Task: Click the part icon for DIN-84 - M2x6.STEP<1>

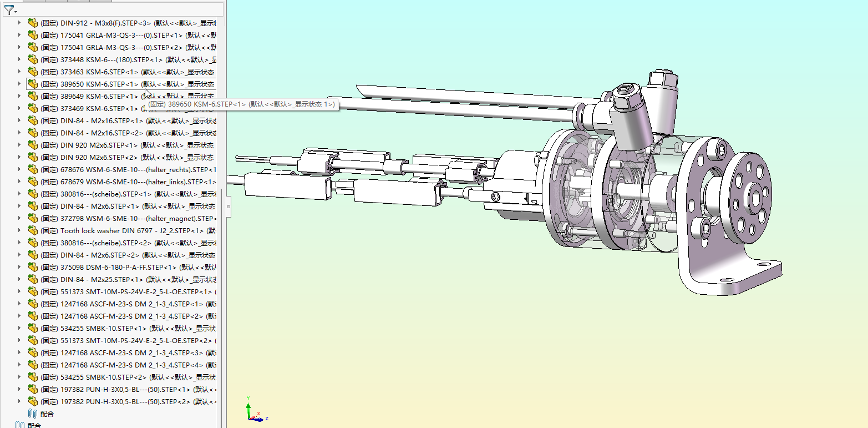Action: coord(33,206)
